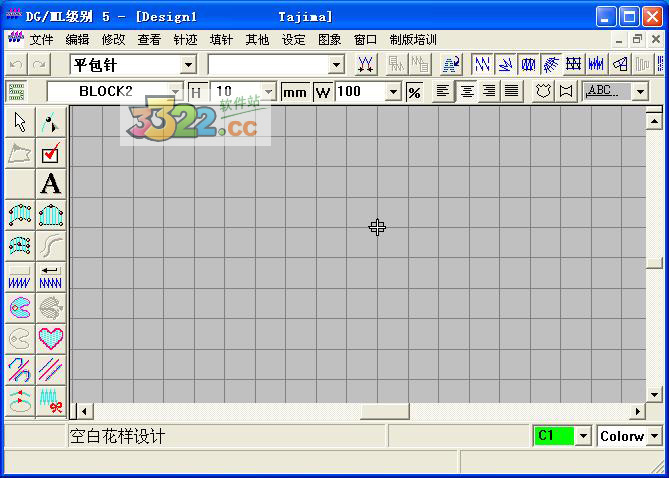Toggle the percent units button
669x478 pixels.
coord(414,92)
